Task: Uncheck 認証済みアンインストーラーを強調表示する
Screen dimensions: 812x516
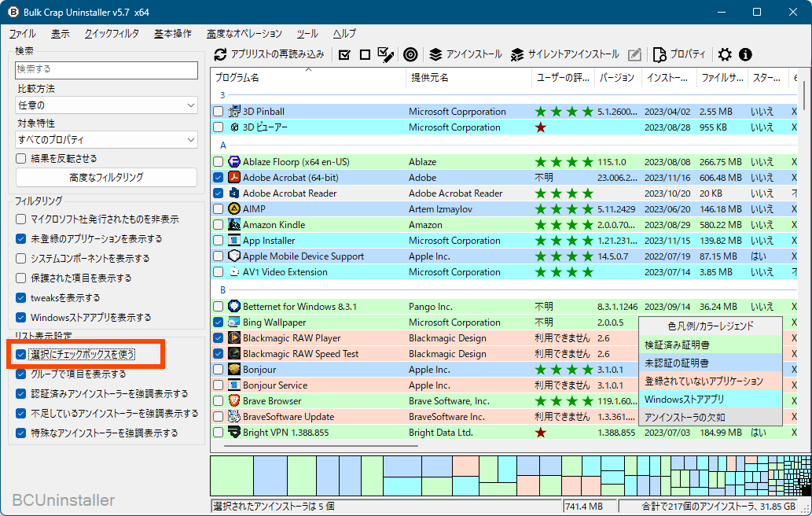Action: [20, 394]
